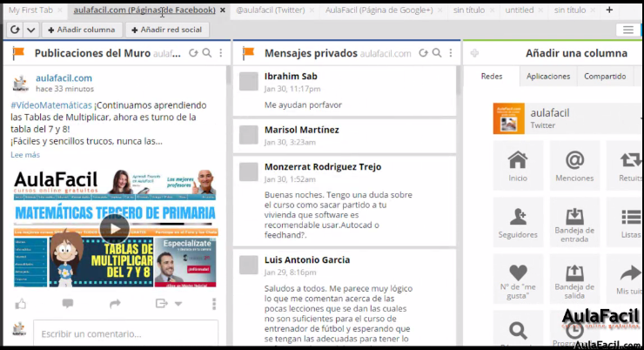Click the comment speech bubble icon

pyautogui.click(x=68, y=304)
